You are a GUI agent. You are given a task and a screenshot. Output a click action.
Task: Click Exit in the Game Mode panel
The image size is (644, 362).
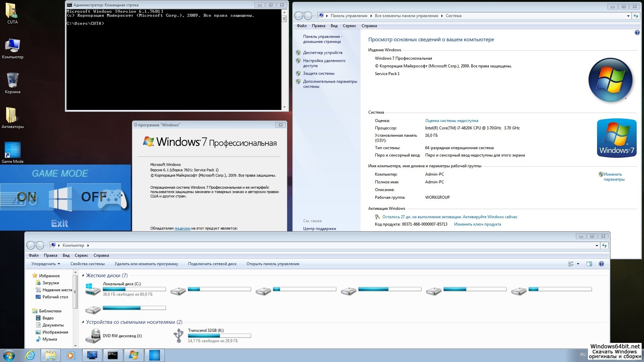60,223
